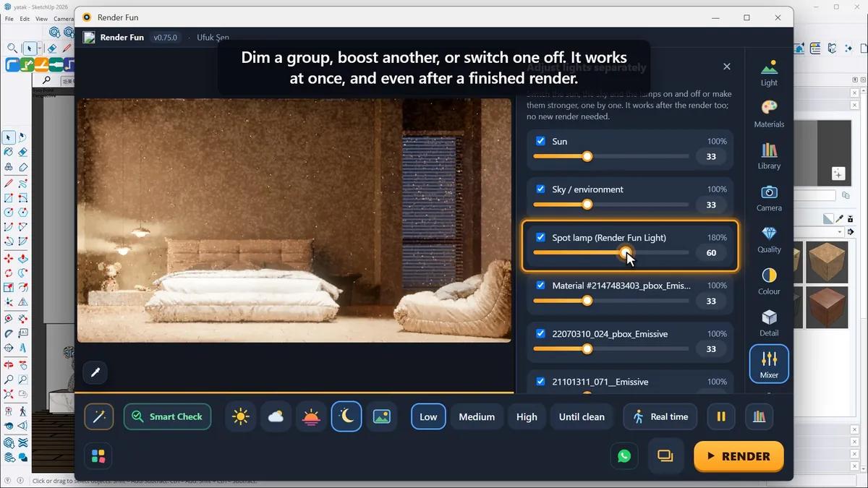Image resolution: width=868 pixels, height=488 pixels.
Task: Open the Materials panel
Action: coord(769,114)
